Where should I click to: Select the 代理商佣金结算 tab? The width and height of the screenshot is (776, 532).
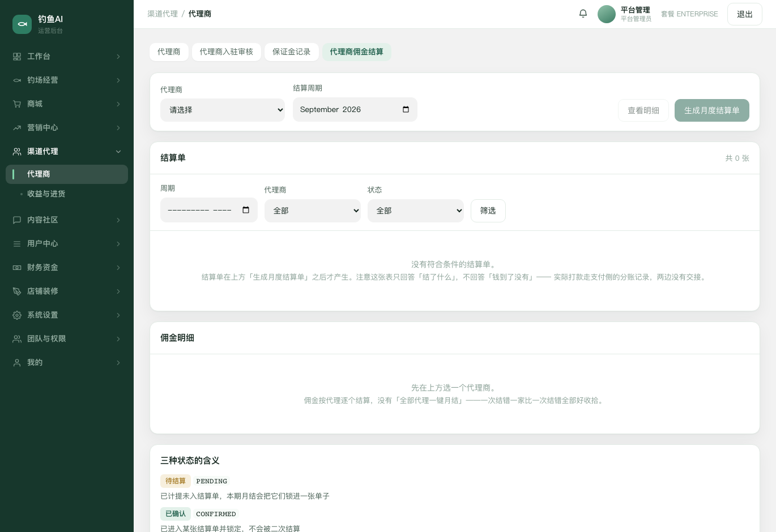357,52
